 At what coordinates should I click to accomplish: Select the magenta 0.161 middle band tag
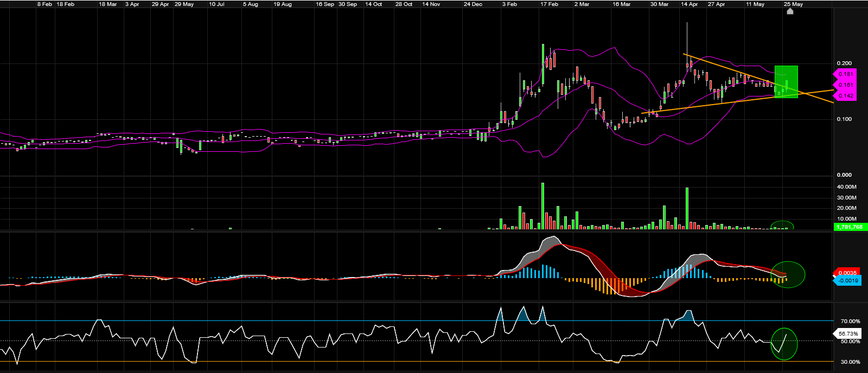click(x=844, y=85)
